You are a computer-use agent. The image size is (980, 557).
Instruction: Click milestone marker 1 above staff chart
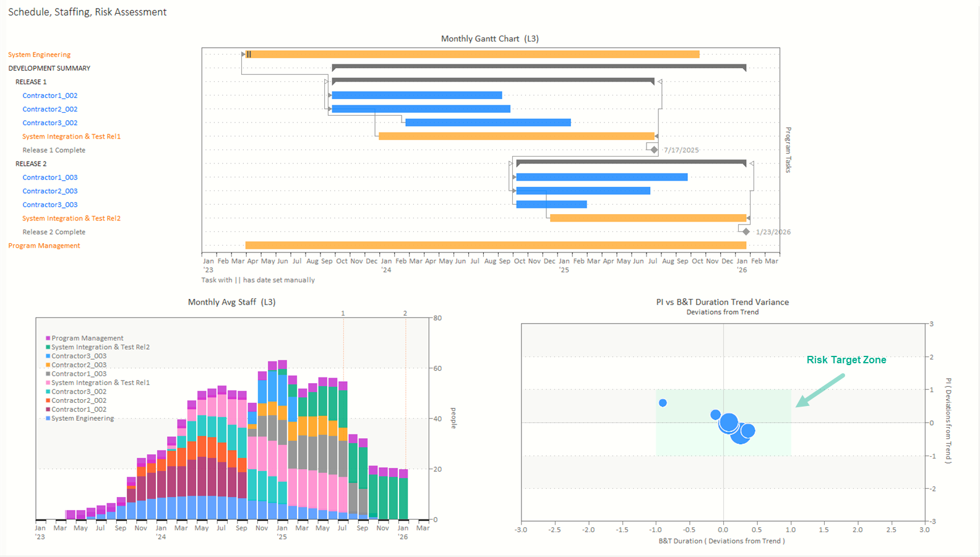(343, 313)
